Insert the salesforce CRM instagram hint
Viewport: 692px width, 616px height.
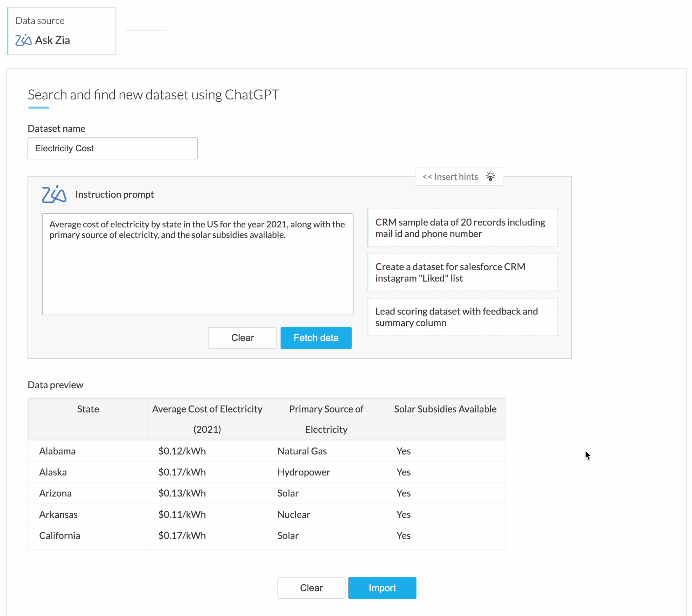coord(462,272)
